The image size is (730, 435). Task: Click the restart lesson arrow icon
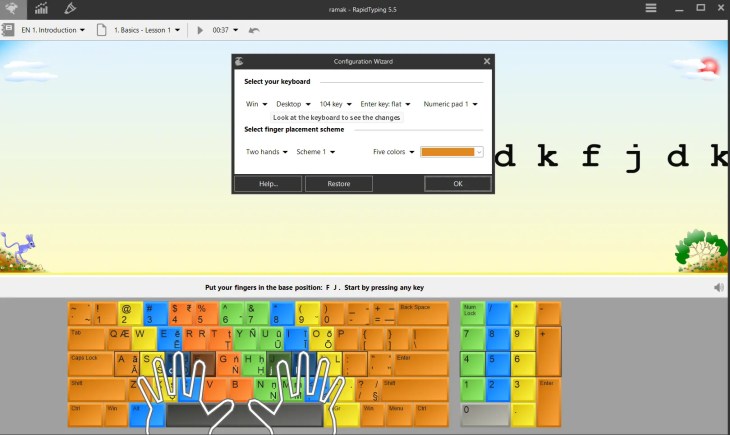pyautogui.click(x=254, y=30)
